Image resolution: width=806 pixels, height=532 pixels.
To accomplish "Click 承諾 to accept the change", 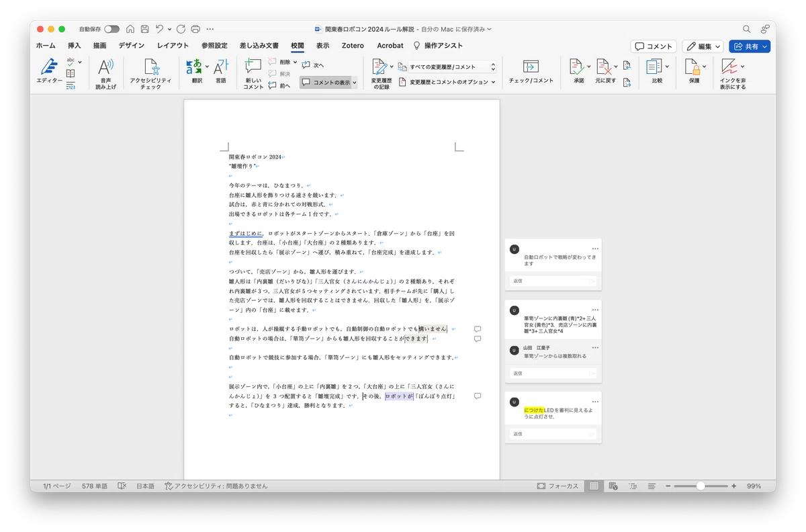I will coord(577,71).
